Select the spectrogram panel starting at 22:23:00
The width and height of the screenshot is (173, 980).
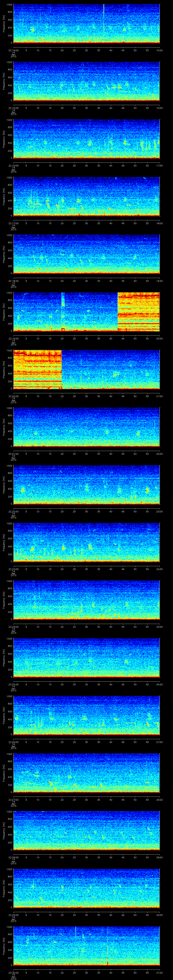tap(86, 543)
